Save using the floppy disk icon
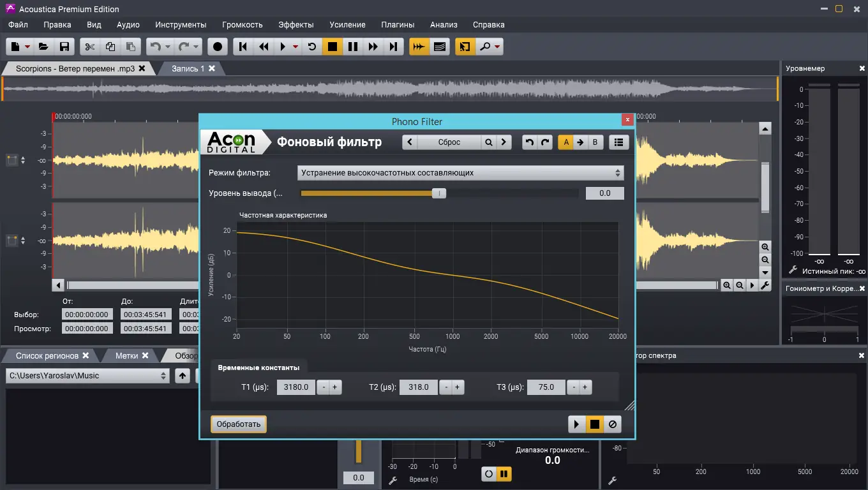Viewport: 868px width, 490px height. tap(64, 47)
